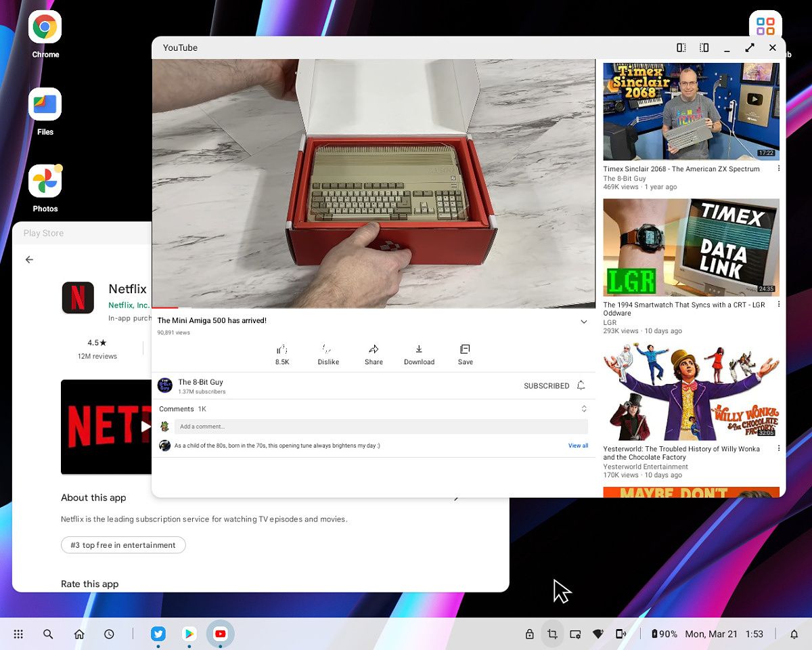Click the screenshot crop icon in the tray
This screenshot has width=812, height=650.
pyautogui.click(x=552, y=634)
